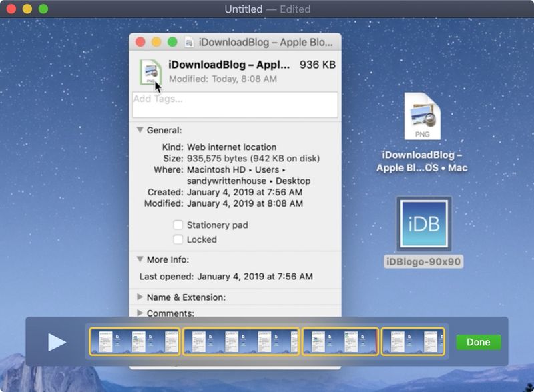Click the green full screen button of Untitled window

[43, 9]
